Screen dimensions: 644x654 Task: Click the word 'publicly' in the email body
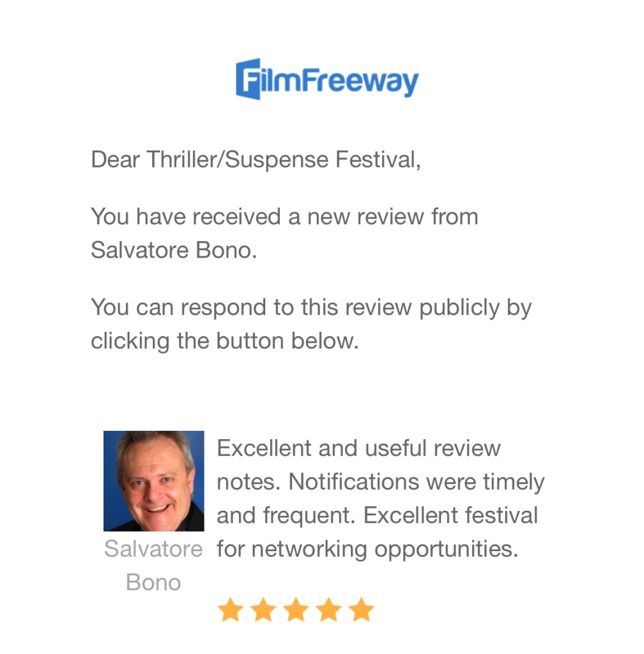459,308
